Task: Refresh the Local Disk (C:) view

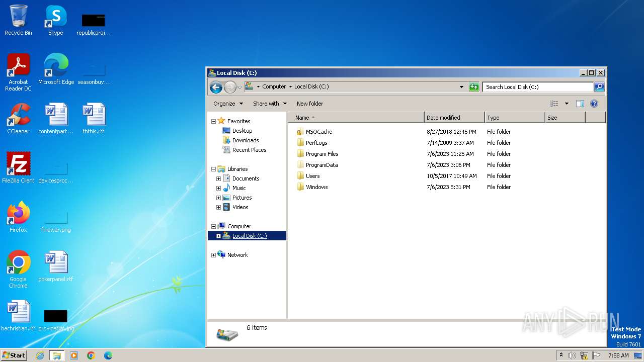Action: [473, 87]
